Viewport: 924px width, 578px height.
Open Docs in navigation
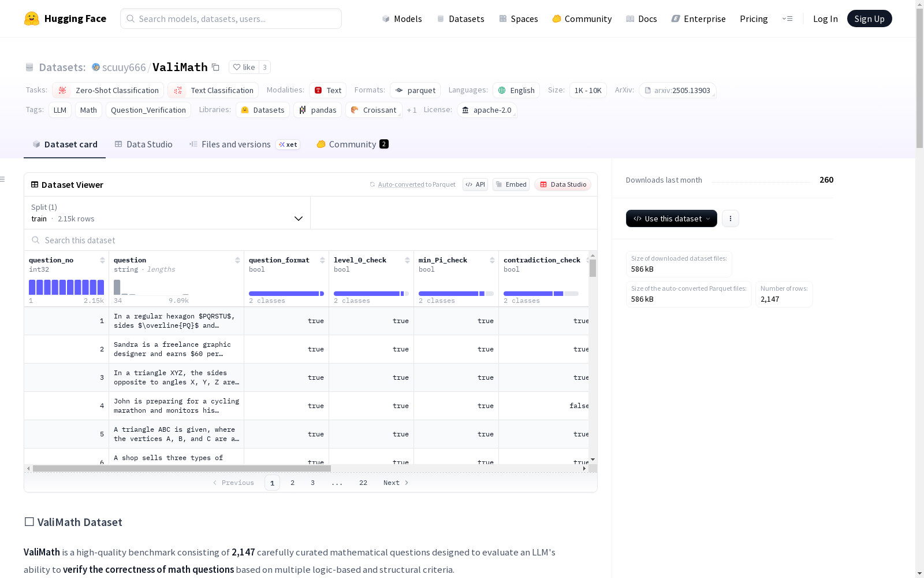[x=642, y=18]
